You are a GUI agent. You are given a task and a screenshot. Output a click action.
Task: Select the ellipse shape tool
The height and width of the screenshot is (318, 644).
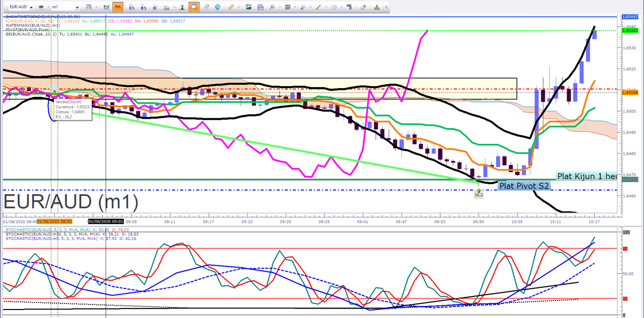tap(334, 7)
